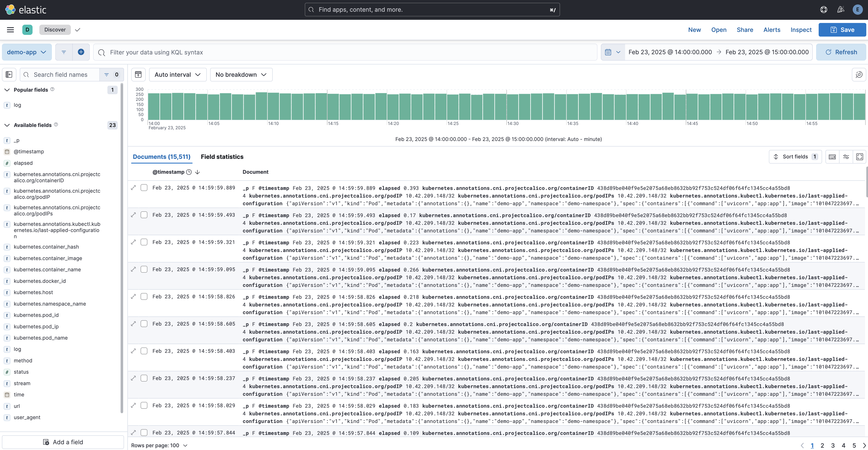Expand document row 14:59:59.493
Viewport: 868px width, 450px height.
coord(133,215)
